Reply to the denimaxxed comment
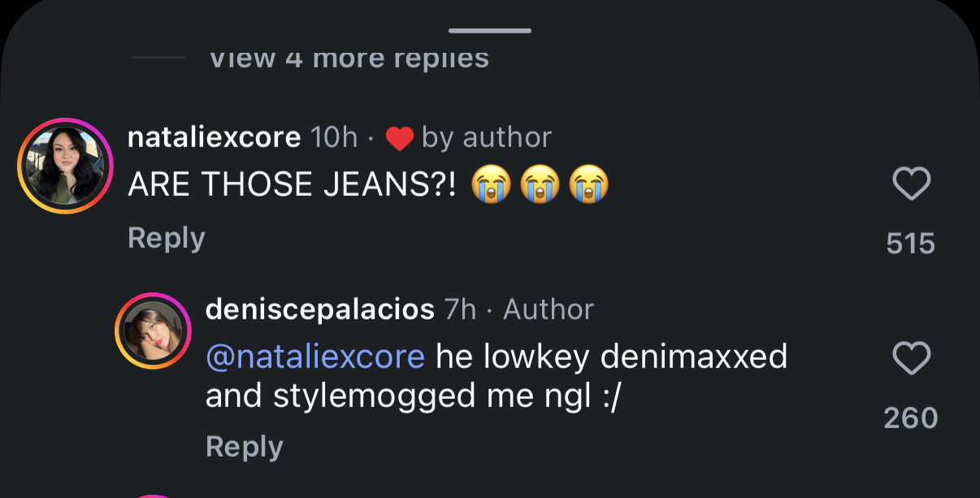This screenshot has width=980, height=498. (x=244, y=447)
